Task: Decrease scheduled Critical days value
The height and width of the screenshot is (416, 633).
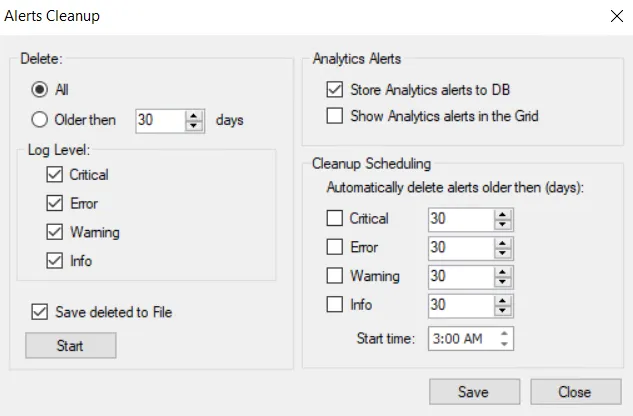Action: (x=503, y=224)
